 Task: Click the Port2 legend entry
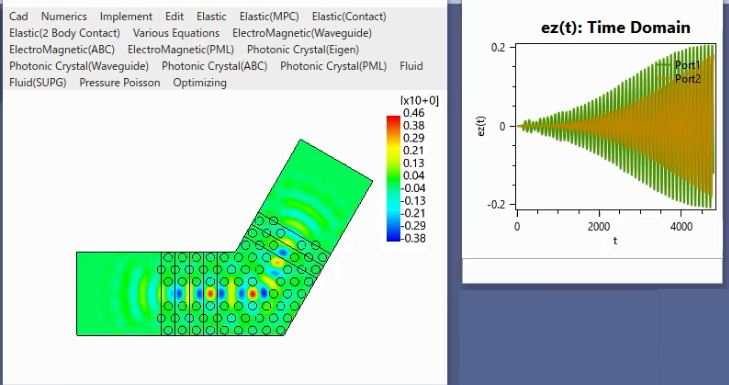(x=680, y=79)
